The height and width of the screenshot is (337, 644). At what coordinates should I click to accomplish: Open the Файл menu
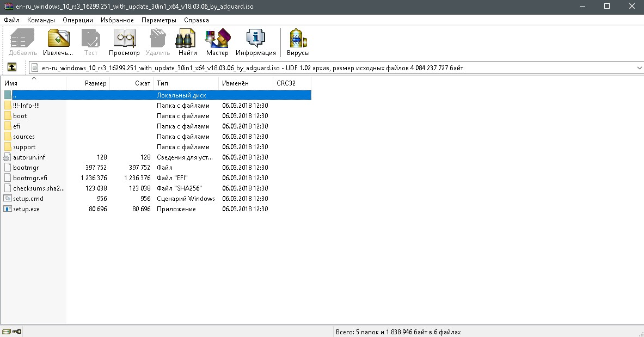(11, 20)
